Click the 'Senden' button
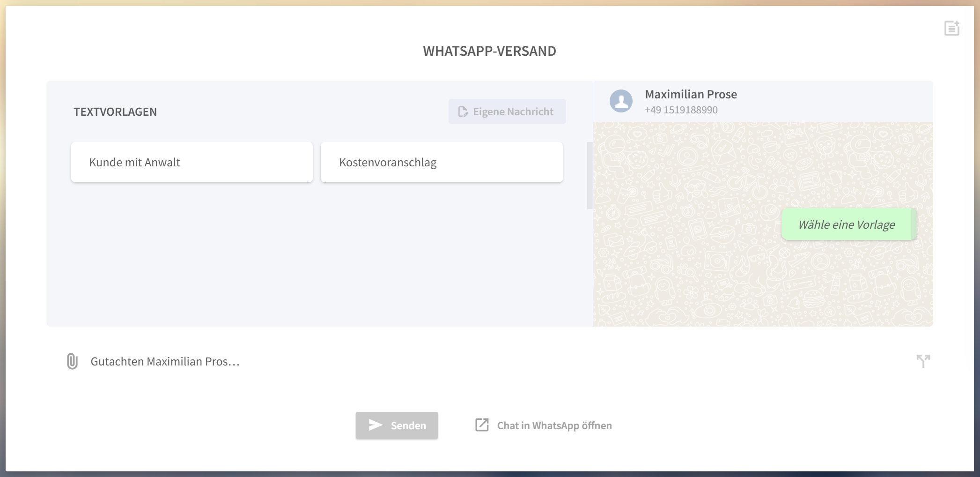 397,425
